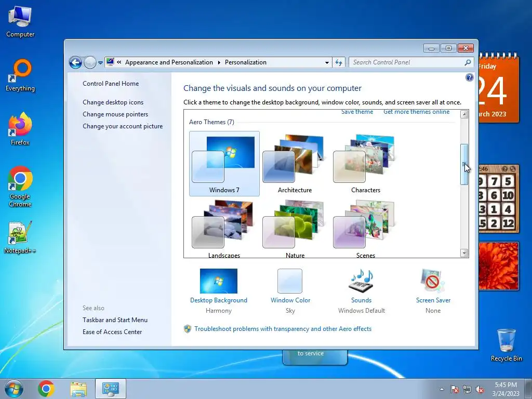The image size is (532, 399).
Task: Click the Personalization breadcrumb
Action: click(246, 62)
